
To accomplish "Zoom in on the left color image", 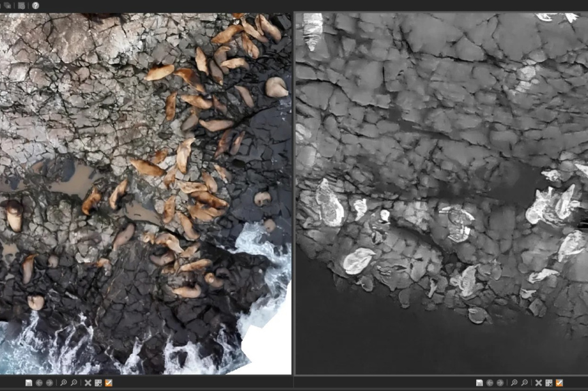I will click(x=63, y=383).
